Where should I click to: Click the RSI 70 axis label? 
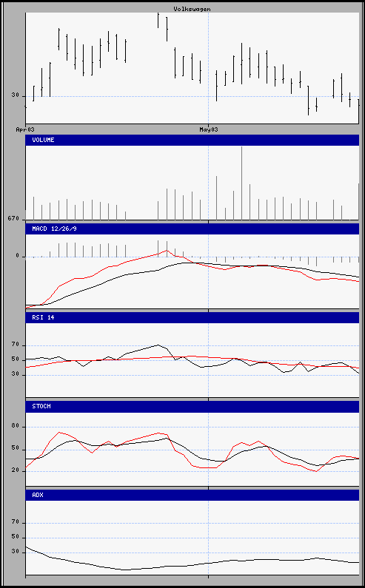point(16,345)
